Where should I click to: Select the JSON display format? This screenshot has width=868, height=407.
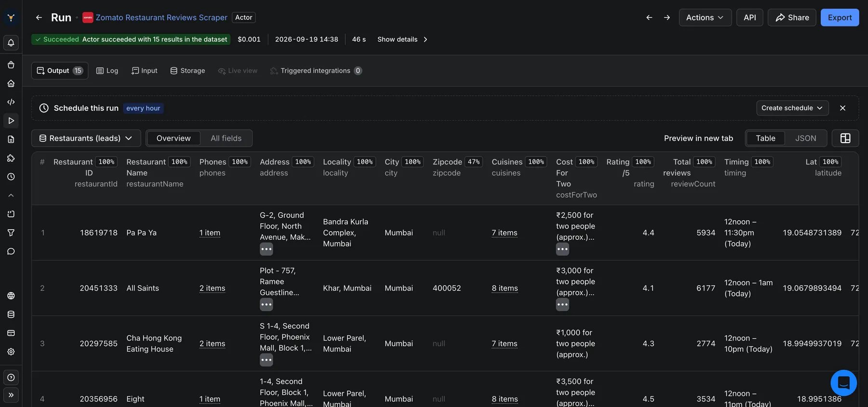pyautogui.click(x=806, y=138)
